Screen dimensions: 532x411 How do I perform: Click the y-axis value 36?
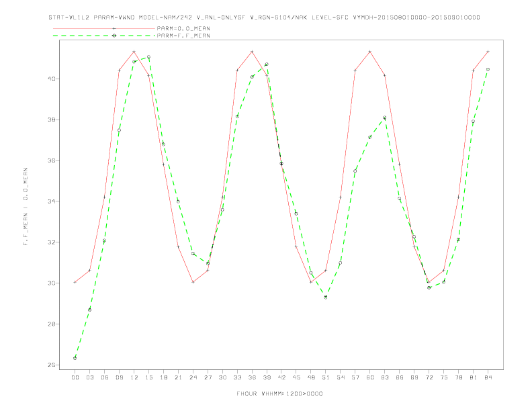[x=50, y=161]
